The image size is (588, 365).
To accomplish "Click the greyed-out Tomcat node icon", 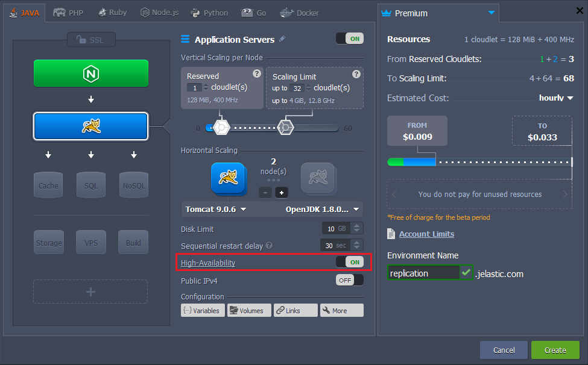I will 318,178.
